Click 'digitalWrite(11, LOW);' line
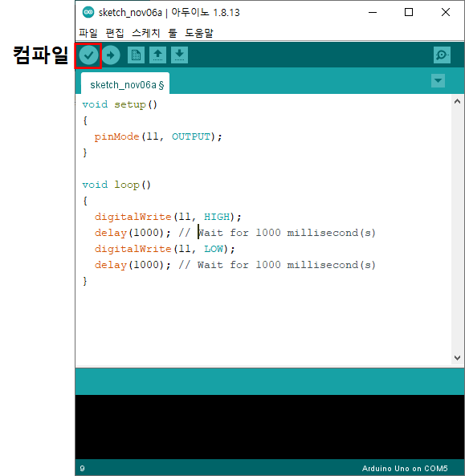 click(165, 249)
